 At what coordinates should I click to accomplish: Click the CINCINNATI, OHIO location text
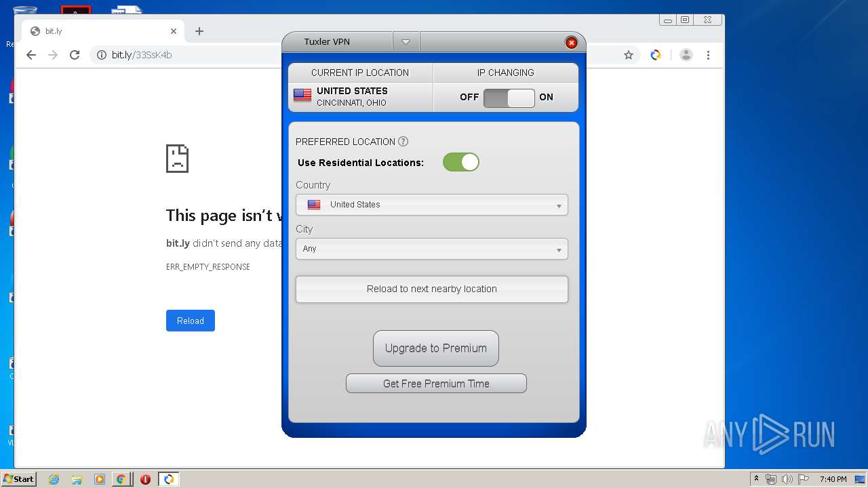(x=351, y=103)
